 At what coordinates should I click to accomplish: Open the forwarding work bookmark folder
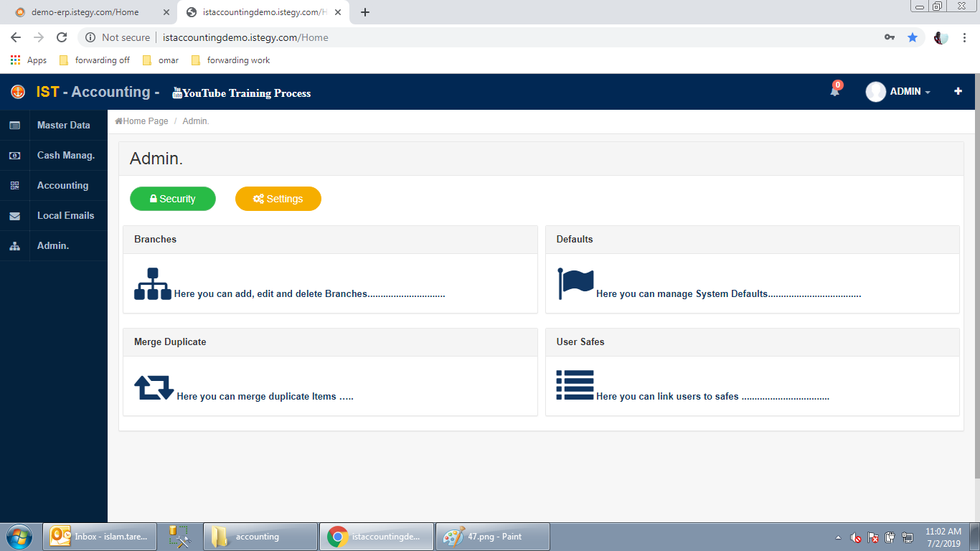pos(231,60)
